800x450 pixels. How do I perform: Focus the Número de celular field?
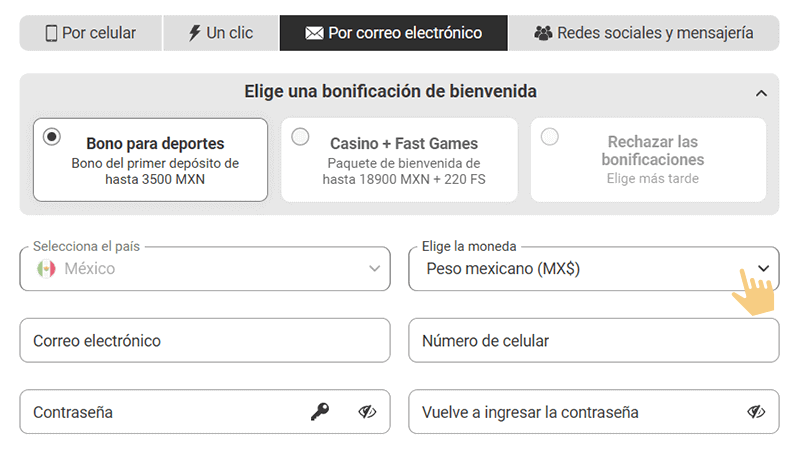click(593, 341)
